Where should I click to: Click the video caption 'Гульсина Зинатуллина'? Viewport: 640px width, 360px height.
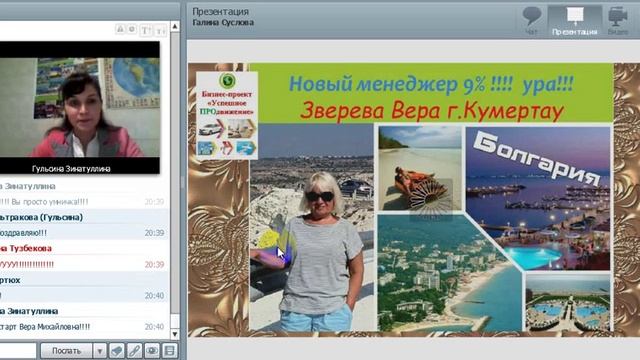pos(71,168)
